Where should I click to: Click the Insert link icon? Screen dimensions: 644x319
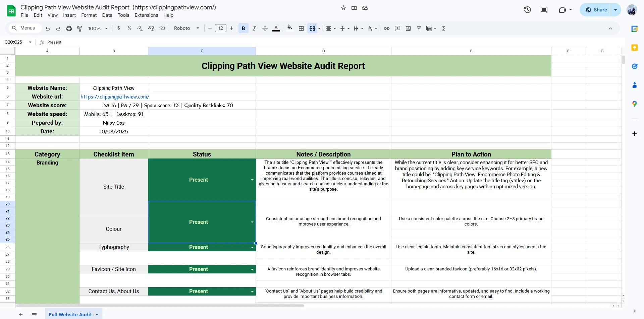387,28
